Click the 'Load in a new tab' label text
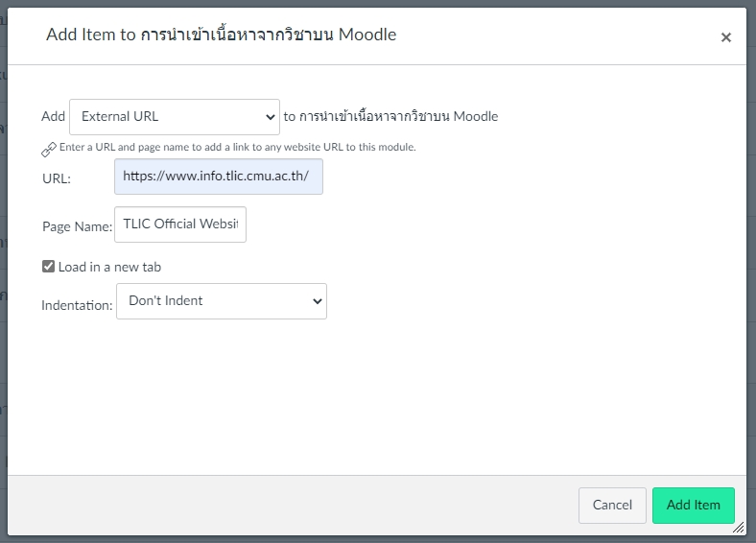 [x=109, y=267]
